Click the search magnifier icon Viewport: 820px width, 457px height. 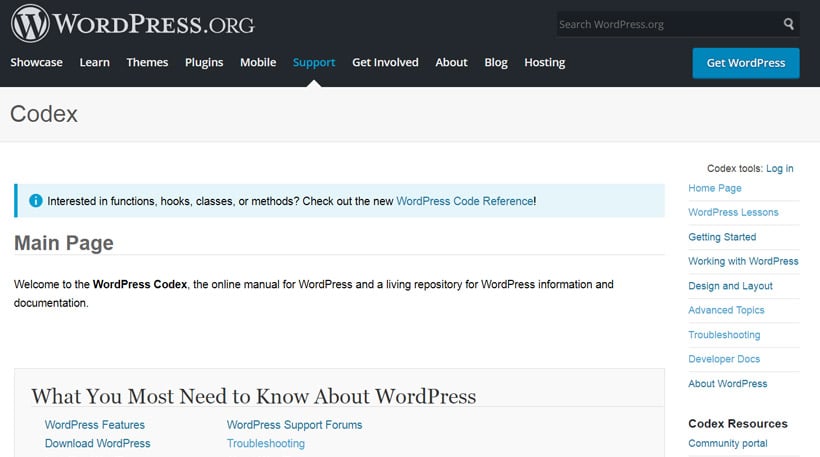point(789,24)
